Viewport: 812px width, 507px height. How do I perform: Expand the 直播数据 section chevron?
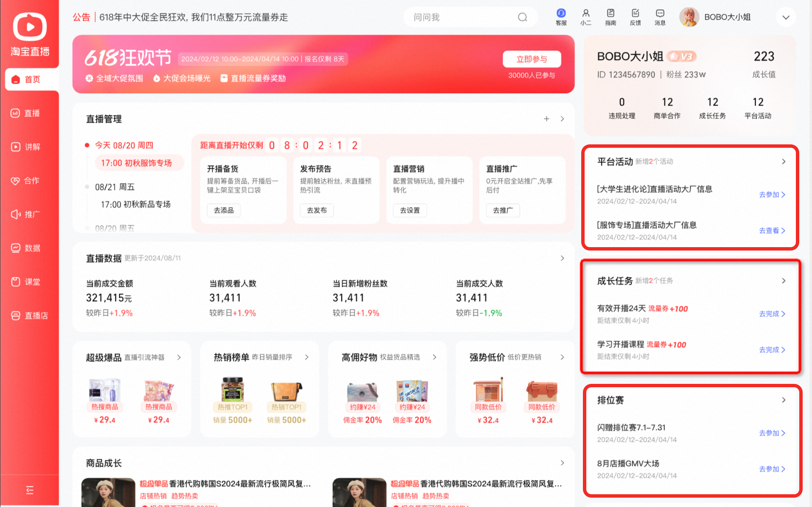tap(562, 258)
